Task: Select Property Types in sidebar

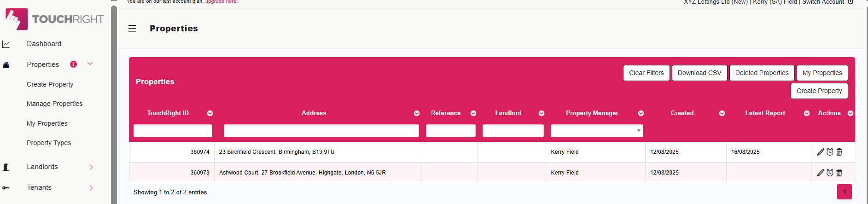Action: tap(49, 143)
